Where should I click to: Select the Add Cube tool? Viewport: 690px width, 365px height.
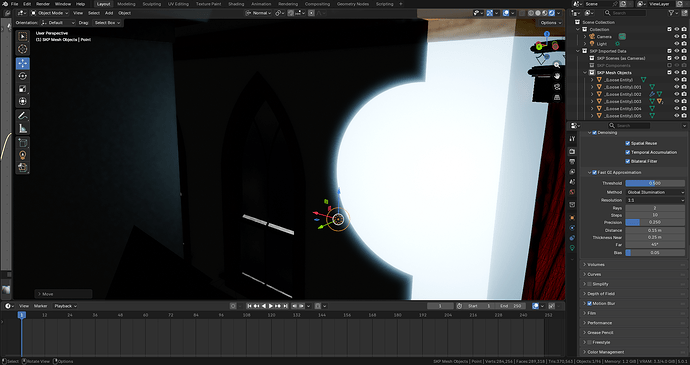point(23,143)
